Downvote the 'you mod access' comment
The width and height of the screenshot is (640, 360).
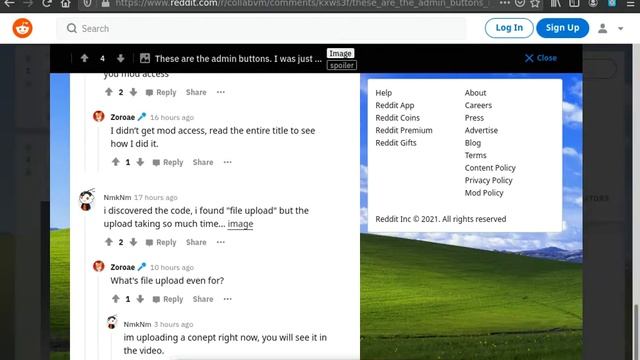tap(133, 92)
